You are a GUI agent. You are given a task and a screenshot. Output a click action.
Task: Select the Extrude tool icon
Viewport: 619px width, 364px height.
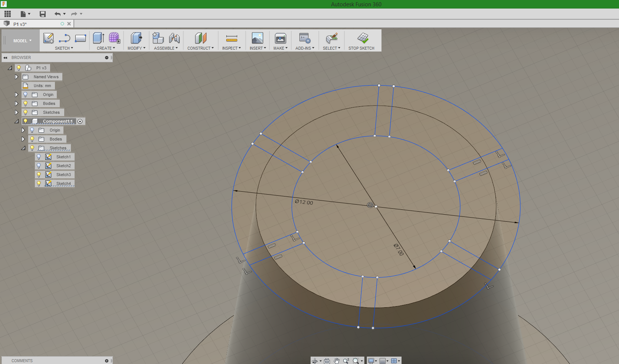click(98, 38)
